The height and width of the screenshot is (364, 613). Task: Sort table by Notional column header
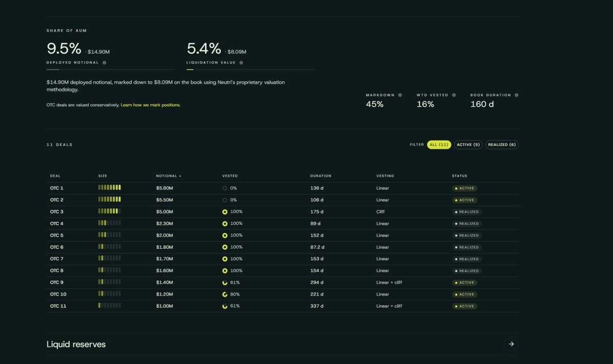(169, 176)
